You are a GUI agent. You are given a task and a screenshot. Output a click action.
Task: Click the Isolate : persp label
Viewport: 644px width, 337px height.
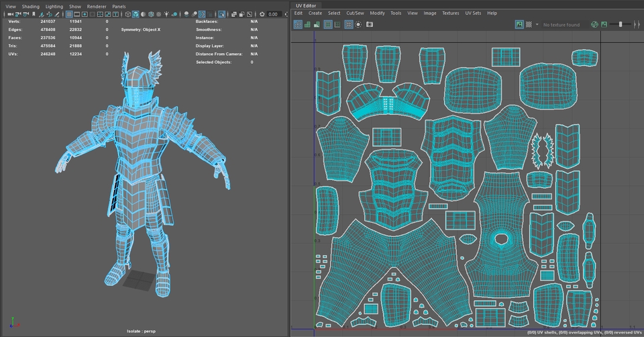coord(141,331)
